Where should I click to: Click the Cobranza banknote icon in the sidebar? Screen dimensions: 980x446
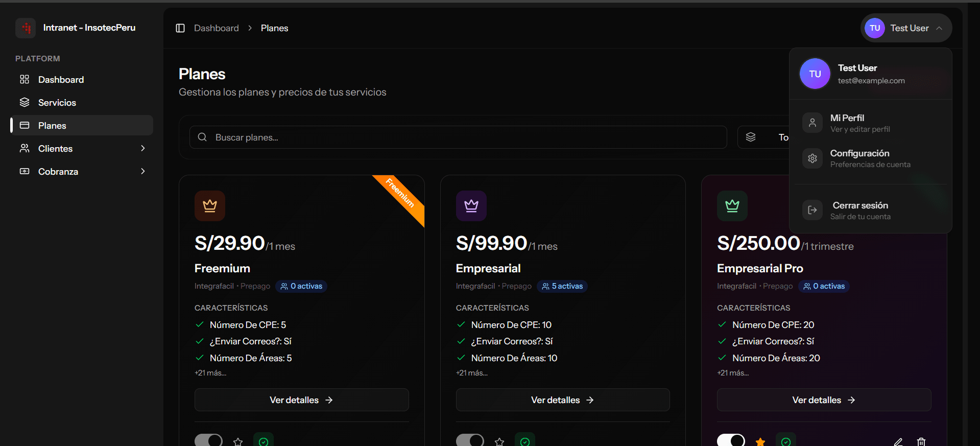click(25, 171)
